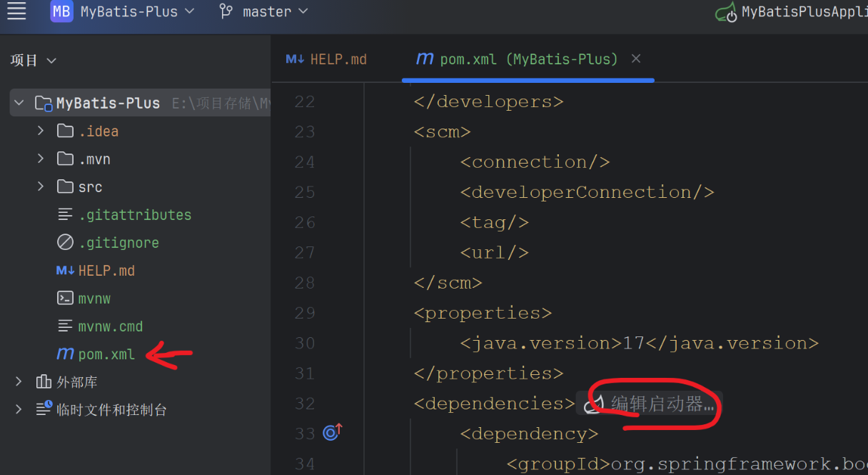This screenshot has width=868, height=475.
Task: Click the <dependencies> tag on line 32
Action: [494, 404]
